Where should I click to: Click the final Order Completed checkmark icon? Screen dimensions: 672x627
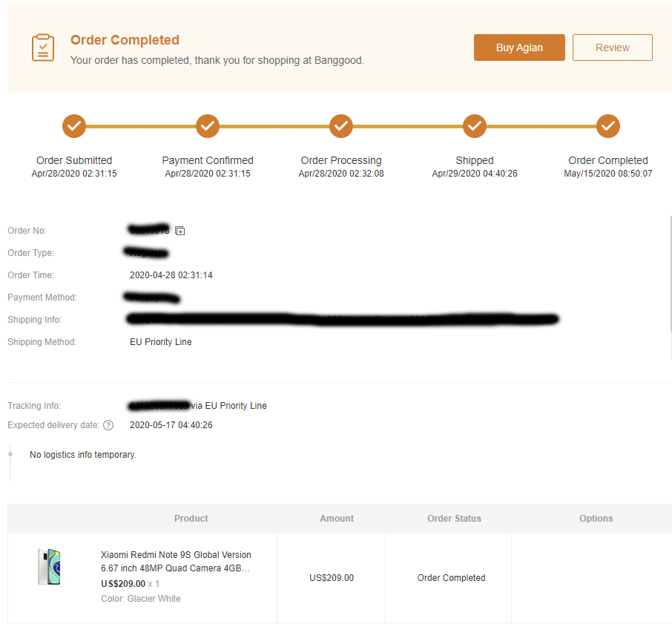click(608, 126)
